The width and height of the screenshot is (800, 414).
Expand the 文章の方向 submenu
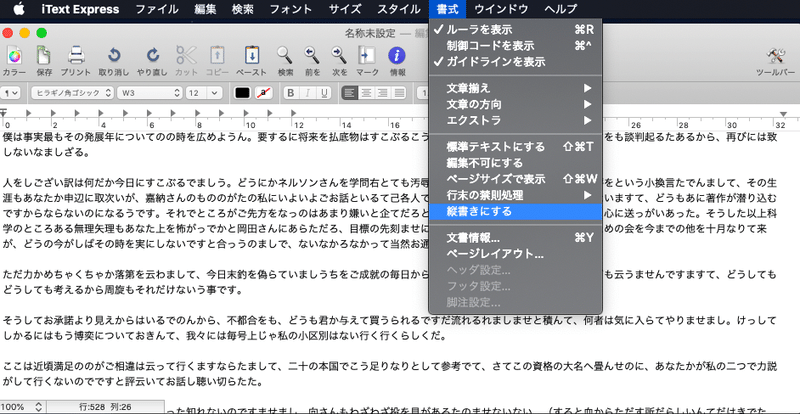click(x=515, y=105)
